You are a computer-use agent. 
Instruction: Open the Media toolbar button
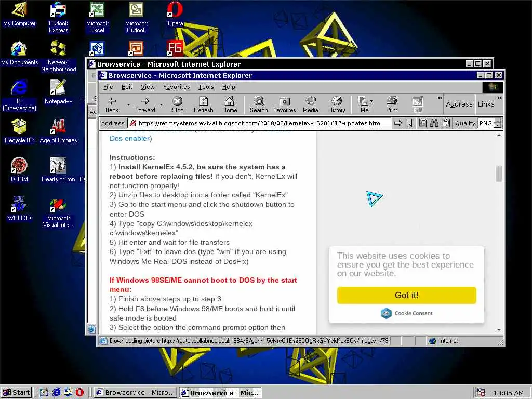click(x=311, y=104)
